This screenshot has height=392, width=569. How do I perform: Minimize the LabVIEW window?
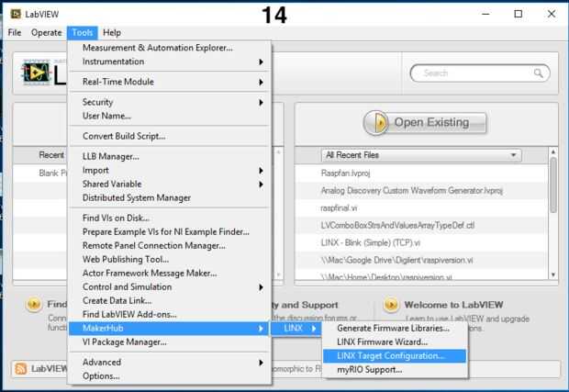(x=485, y=14)
